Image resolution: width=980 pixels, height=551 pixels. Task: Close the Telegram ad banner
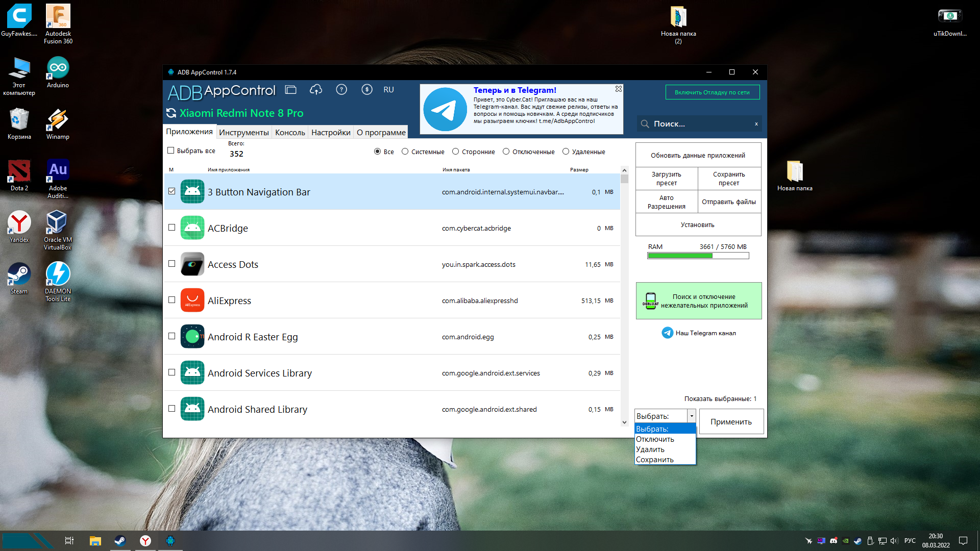(618, 89)
